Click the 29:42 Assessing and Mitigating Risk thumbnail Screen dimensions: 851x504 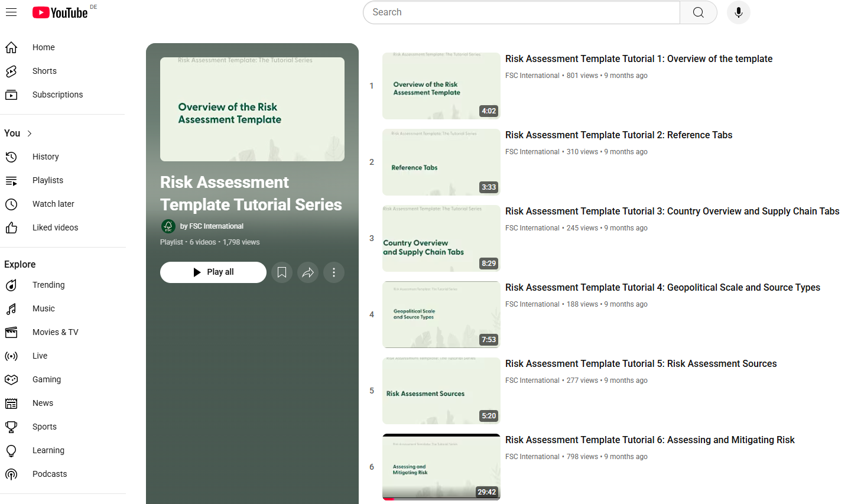[441, 467]
